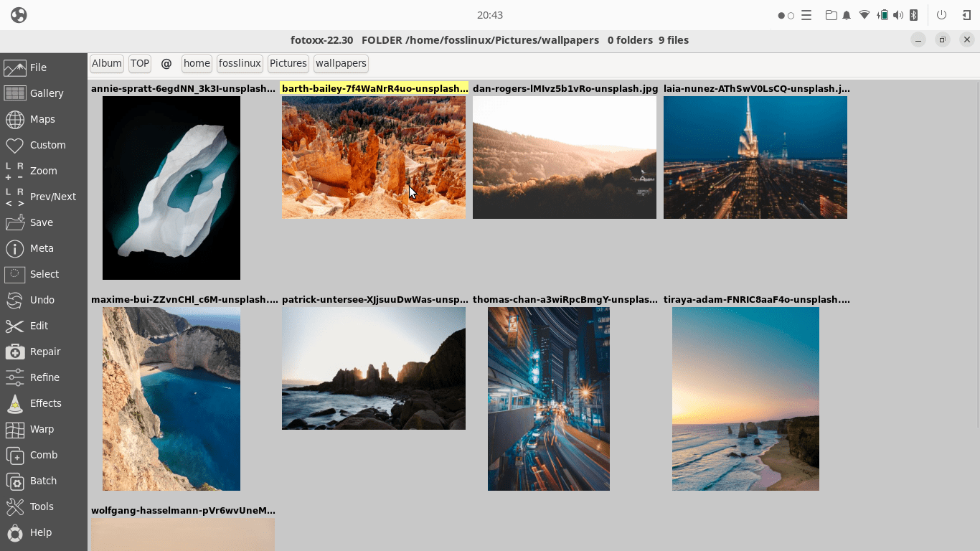Open the system tray hamburger menu
Screen dimensions: 980x551
806,15
